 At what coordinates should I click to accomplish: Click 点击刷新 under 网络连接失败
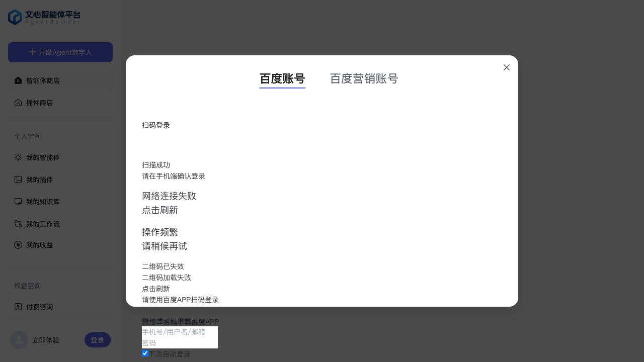point(160,210)
